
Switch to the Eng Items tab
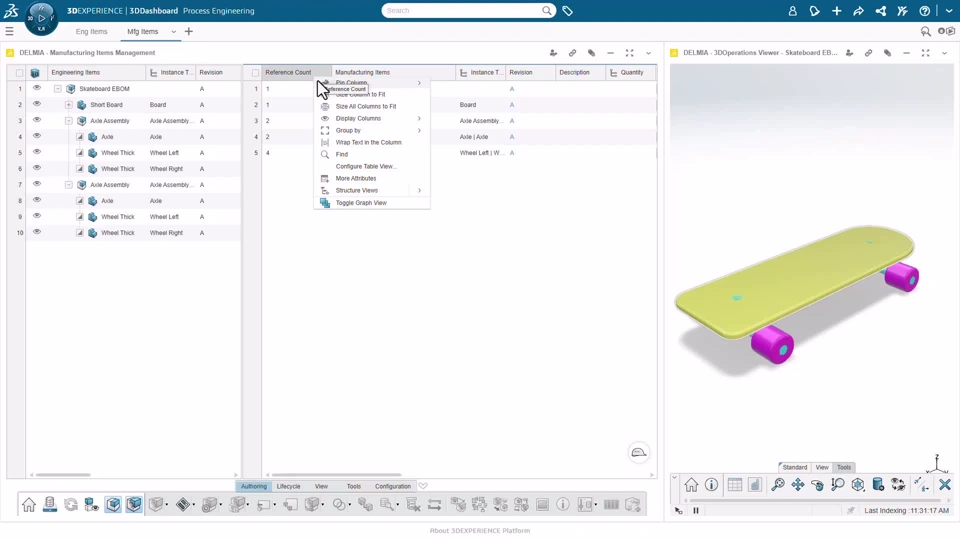point(91,32)
